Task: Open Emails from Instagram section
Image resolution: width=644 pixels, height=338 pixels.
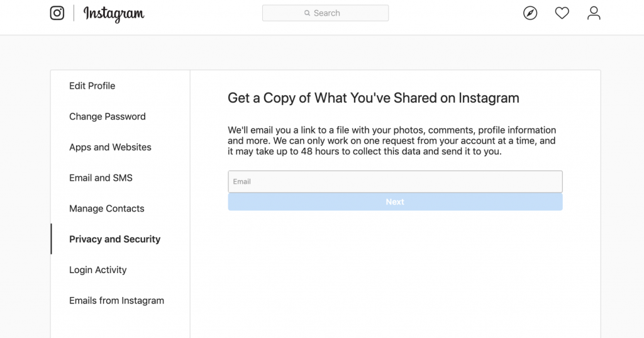Action: point(116,301)
